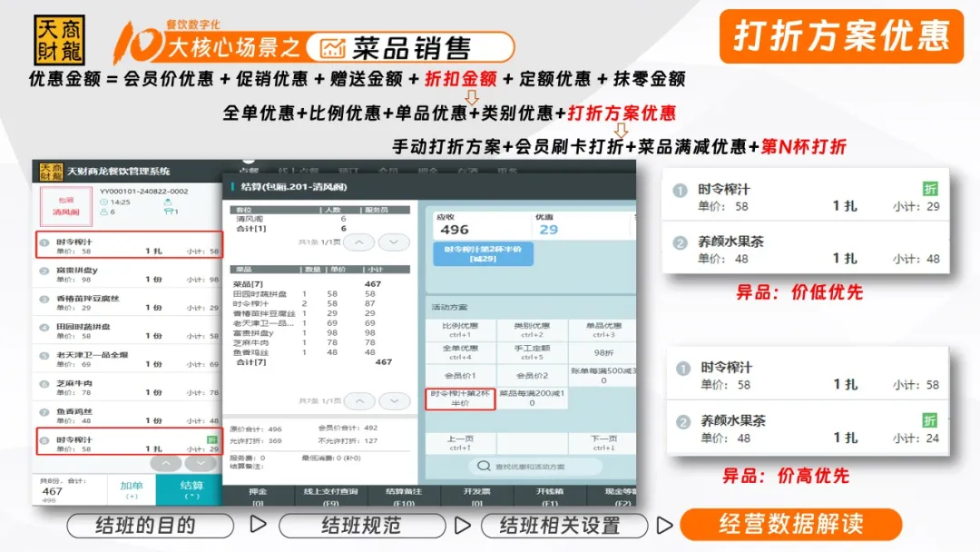Click the 开发票 button
The image size is (980, 552).
click(477, 497)
